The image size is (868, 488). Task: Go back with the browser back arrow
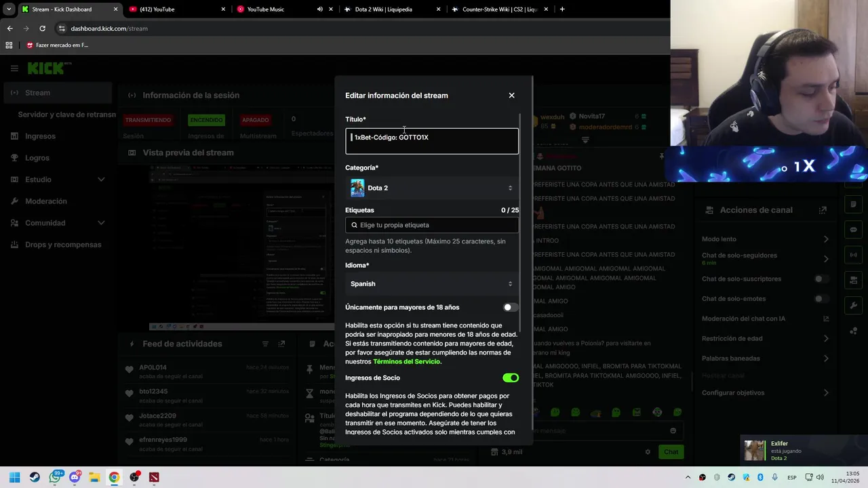coord(9,28)
